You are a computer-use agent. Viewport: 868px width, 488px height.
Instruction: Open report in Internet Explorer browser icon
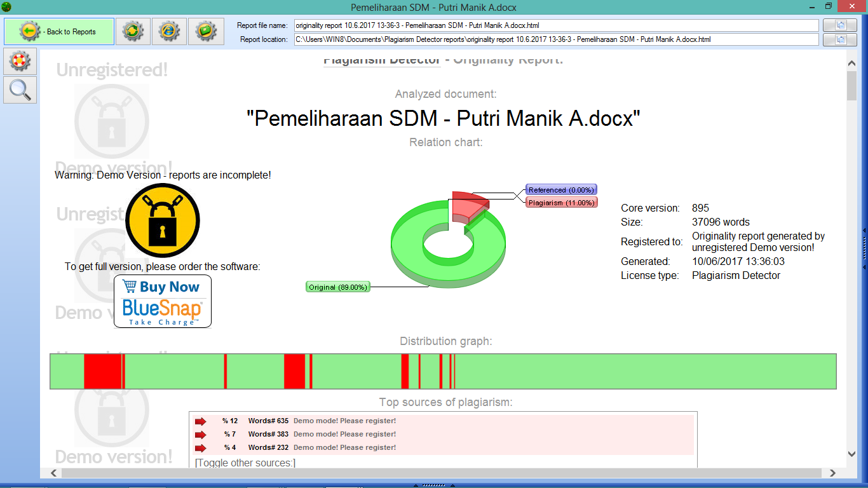pyautogui.click(x=170, y=31)
